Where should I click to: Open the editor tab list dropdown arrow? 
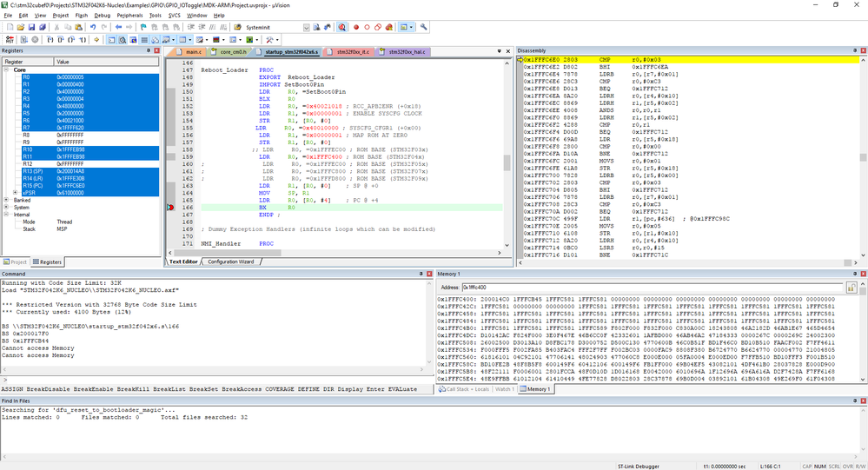(x=500, y=51)
